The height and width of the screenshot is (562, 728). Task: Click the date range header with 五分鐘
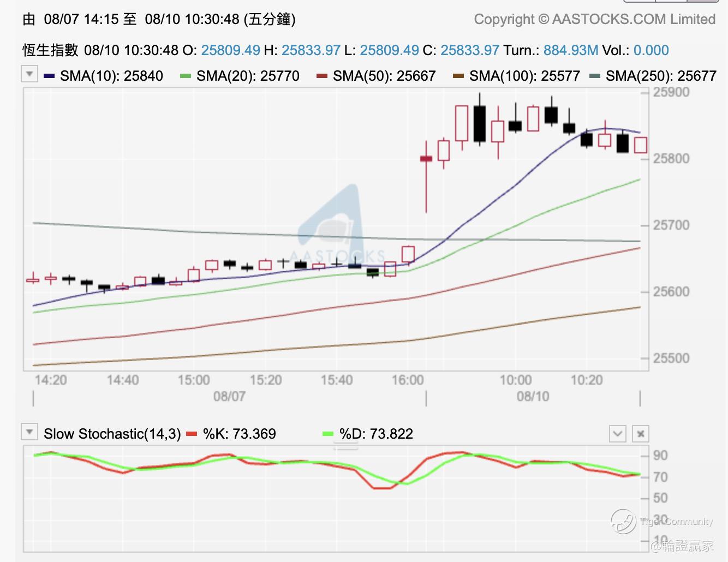(x=159, y=19)
